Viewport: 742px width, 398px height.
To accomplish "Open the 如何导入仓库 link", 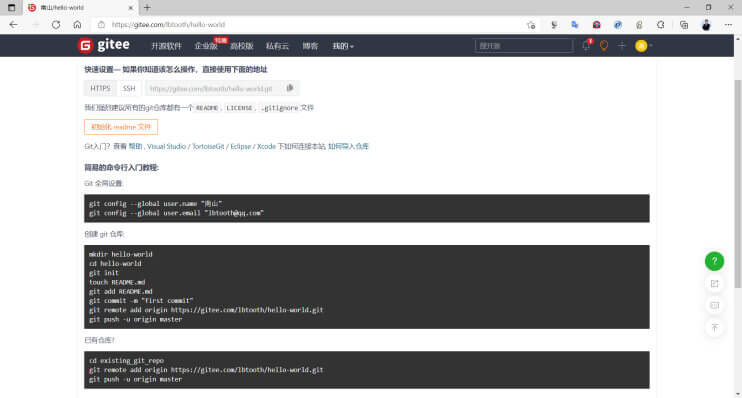I will [x=348, y=146].
